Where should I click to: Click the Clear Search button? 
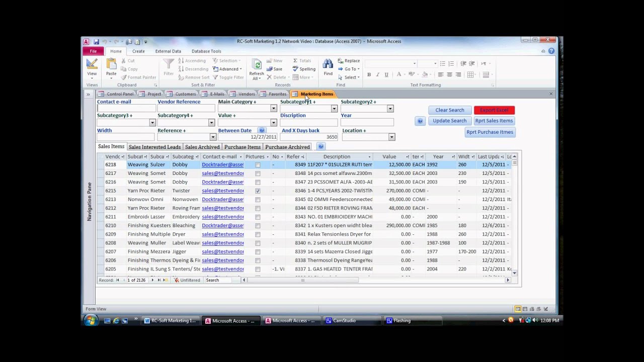450,110
